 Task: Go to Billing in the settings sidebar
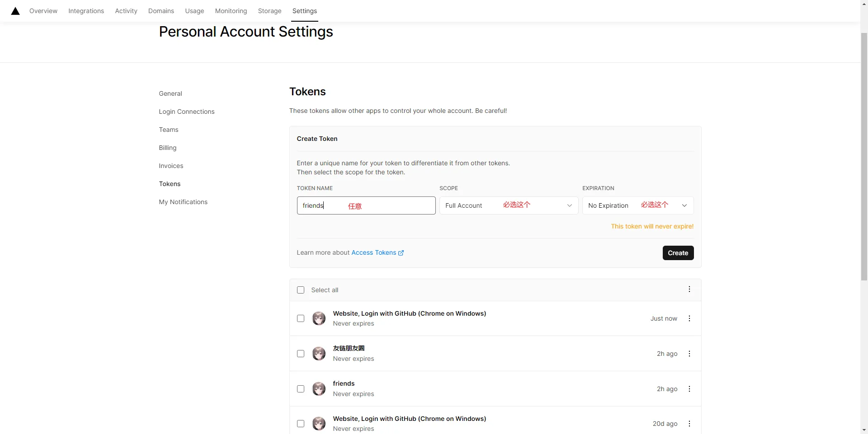point(168,148)
